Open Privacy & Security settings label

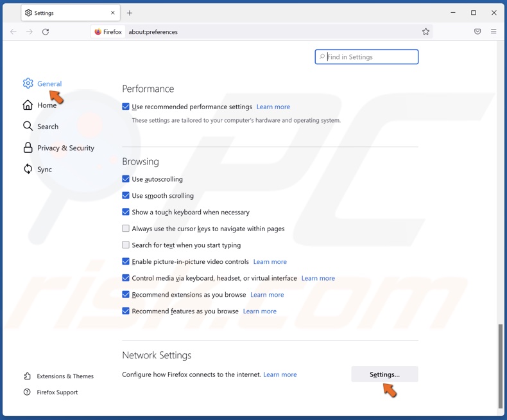pyautogui.click(x=65, y=148)
